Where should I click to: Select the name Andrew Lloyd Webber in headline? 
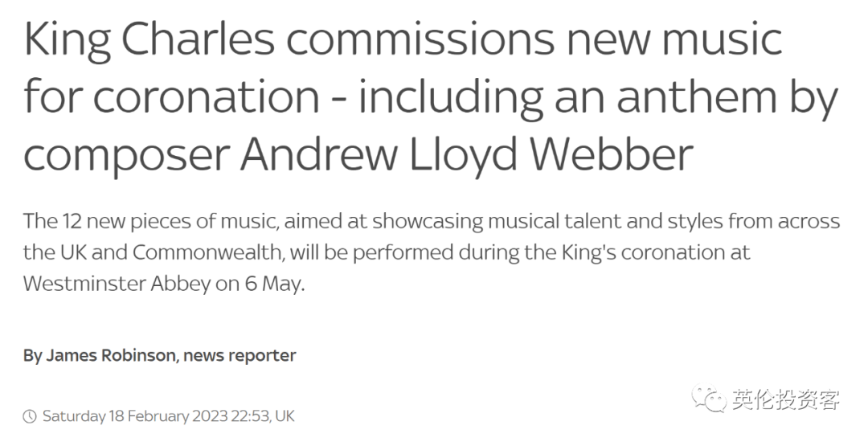tap(466, 152)
